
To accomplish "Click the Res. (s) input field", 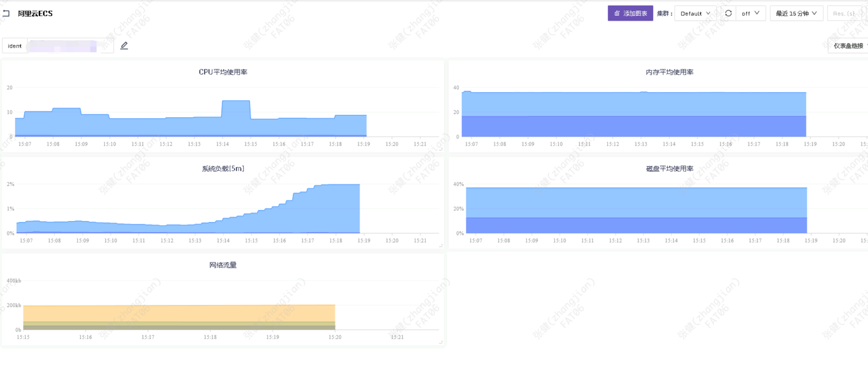I will [845, 14].
